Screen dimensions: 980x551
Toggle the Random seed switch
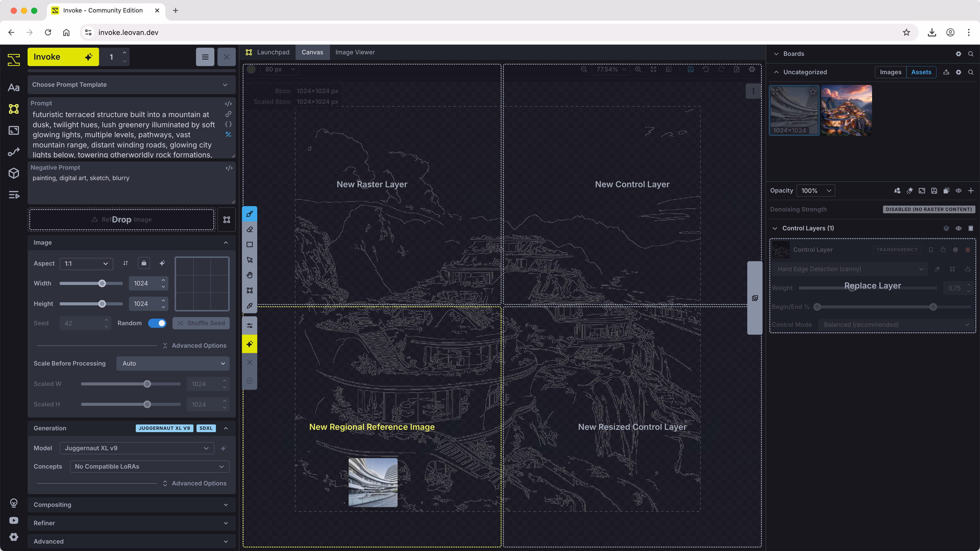[157, 323]
